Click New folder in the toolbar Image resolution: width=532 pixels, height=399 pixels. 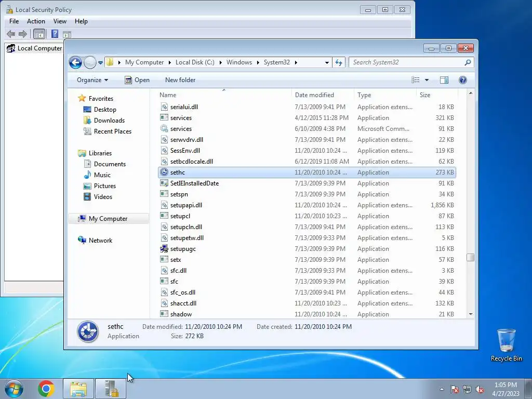[x=180, y=80]
